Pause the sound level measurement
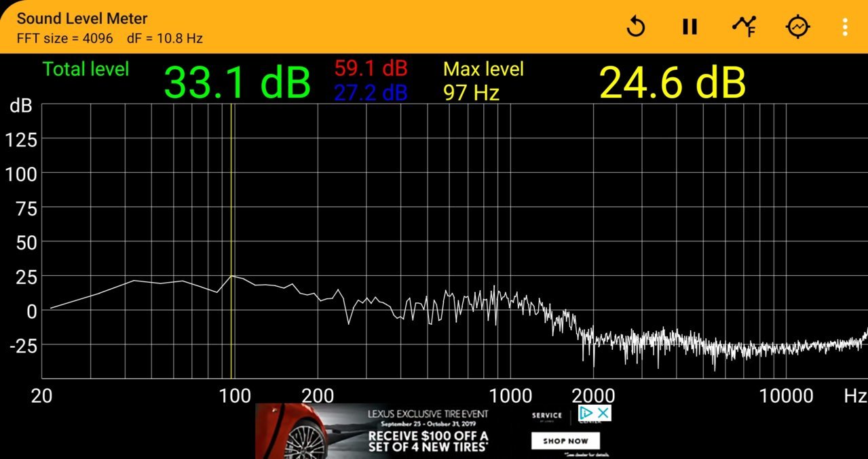Image resolution: width=868 pixels, height=459 pixels. point(690,26)
